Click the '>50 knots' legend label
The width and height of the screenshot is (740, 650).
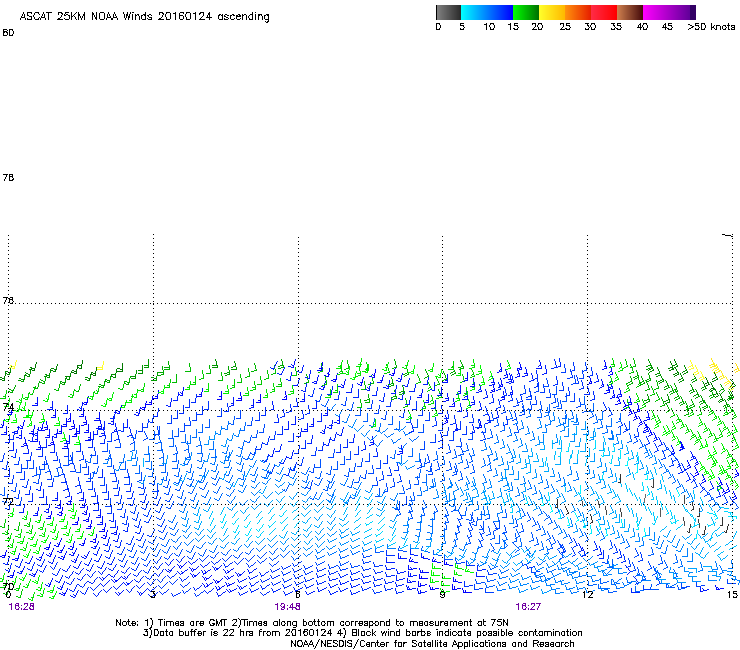point(711,27)
